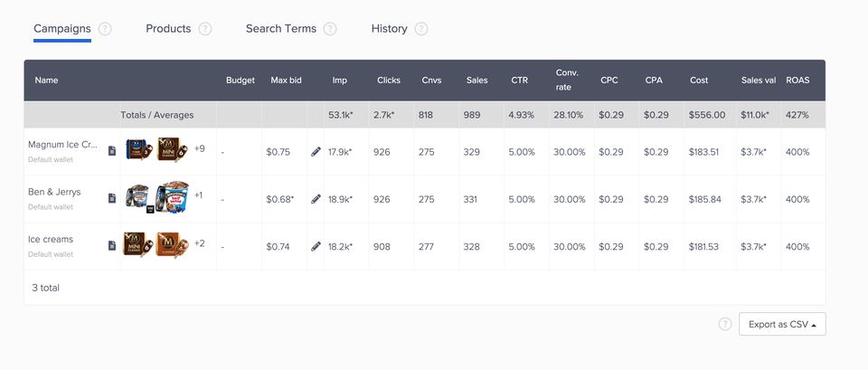Sort by ROAS column header

pyautogui.click(x=797, y=81)
